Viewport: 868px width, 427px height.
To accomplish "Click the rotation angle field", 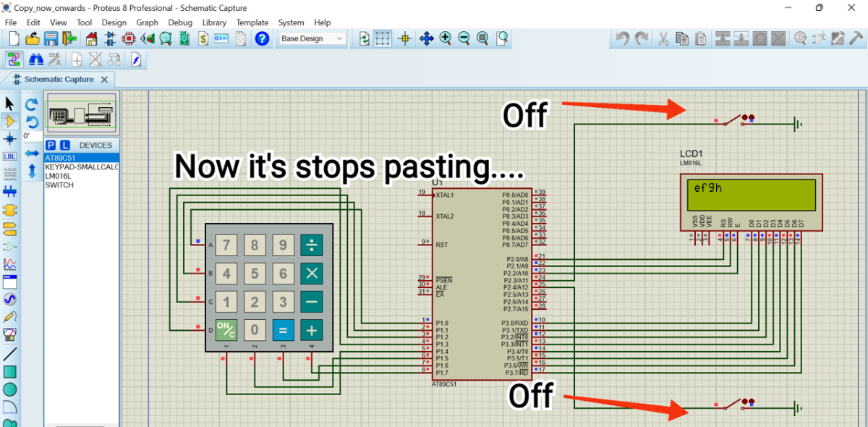I will [31, 136].
